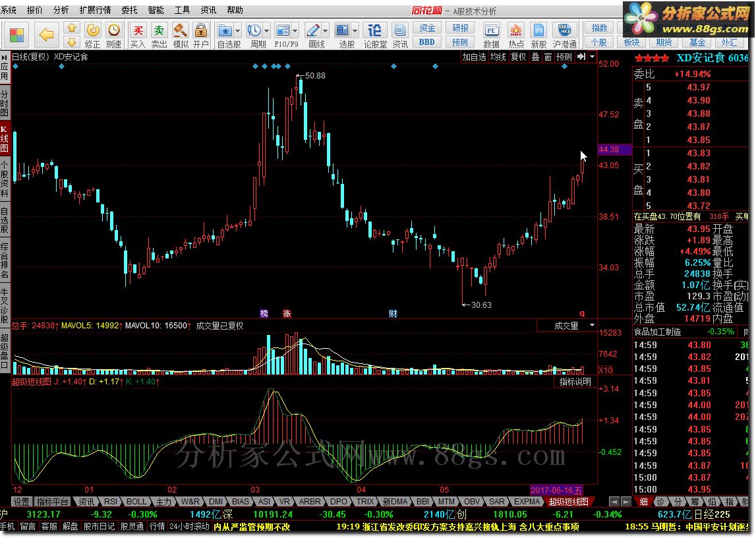The width and height of the screenshot is (756, 538).
Task: Click the colorful grid home icon
Action: pyautogui.click(x=17, y=35)
